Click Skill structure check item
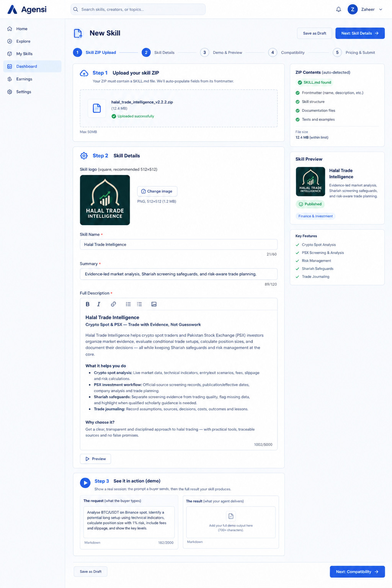 coord(310,102)
